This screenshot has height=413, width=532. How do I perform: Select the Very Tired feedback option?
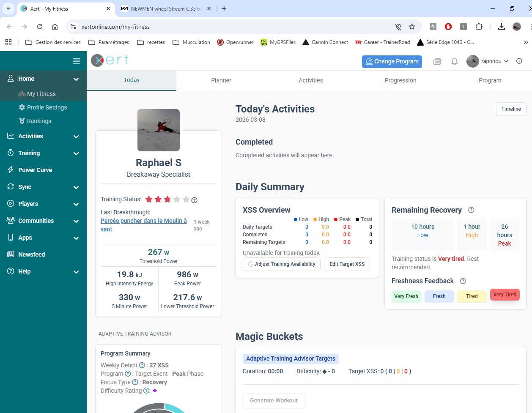505,295
